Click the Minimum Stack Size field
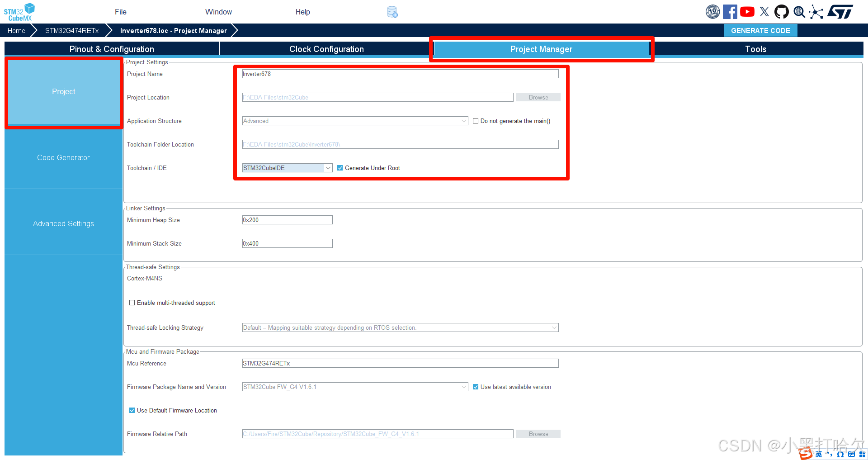Screen dimensions: 868x460 coord(288,243)
